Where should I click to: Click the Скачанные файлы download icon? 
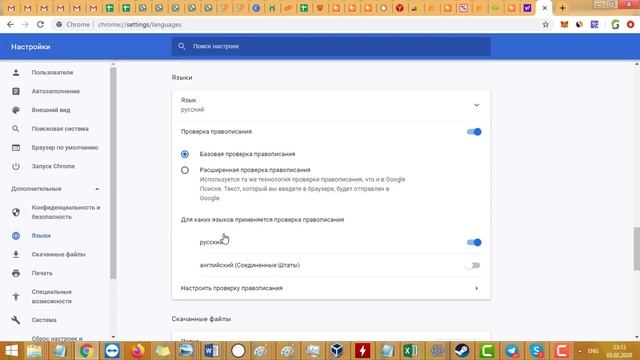pos(16,254)
